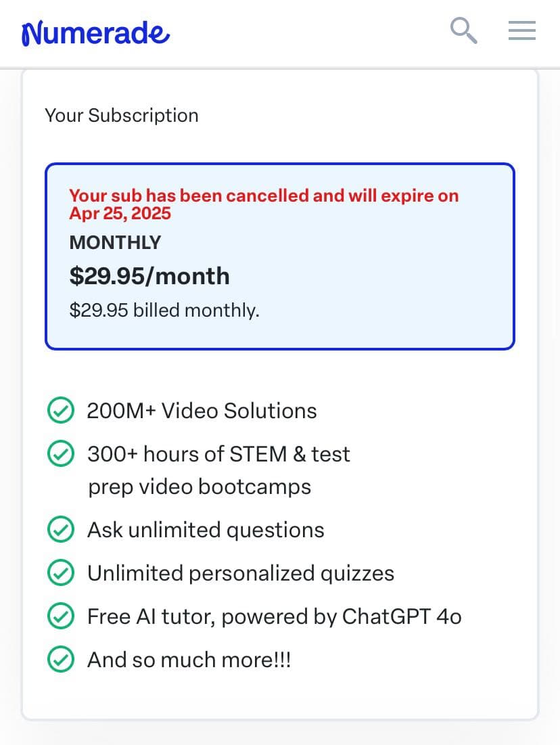Click checkmark icon beside Unlimited personalized quizzes
This screenshot has width=560, height=745.
coord(61,573)
